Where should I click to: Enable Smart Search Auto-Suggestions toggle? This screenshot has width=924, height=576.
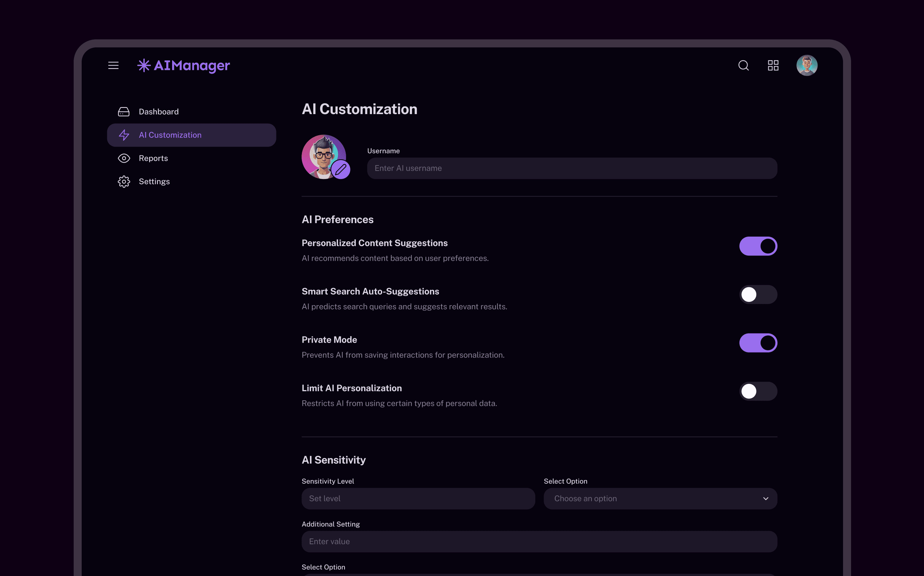pos(758,295)
